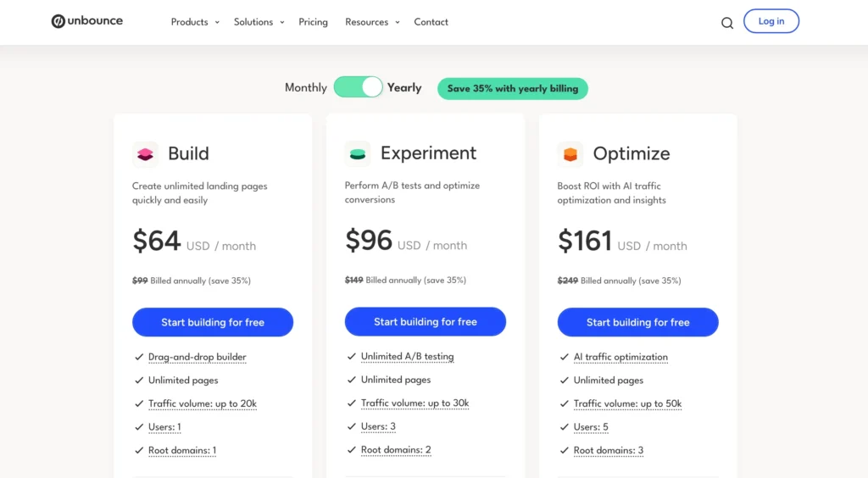The height and width of the screenshot is (478, 868).
Task: Open the AI traffic optimization feature tooltip
Action: [620, 358]
